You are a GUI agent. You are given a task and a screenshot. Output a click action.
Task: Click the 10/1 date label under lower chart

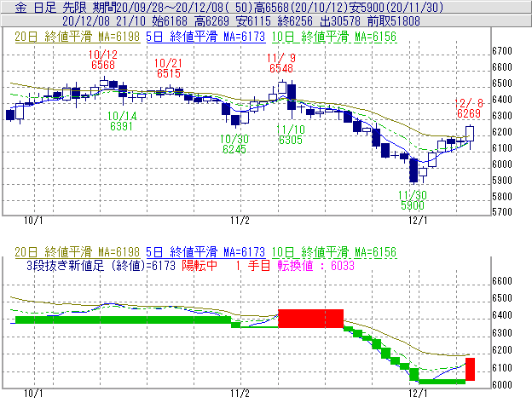tap(33, 394)
